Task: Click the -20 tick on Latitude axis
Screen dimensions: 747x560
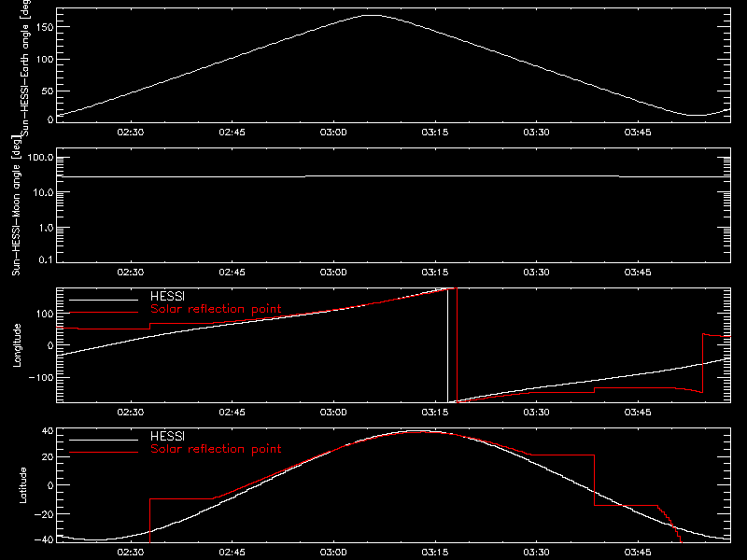Action: (44, 514)
